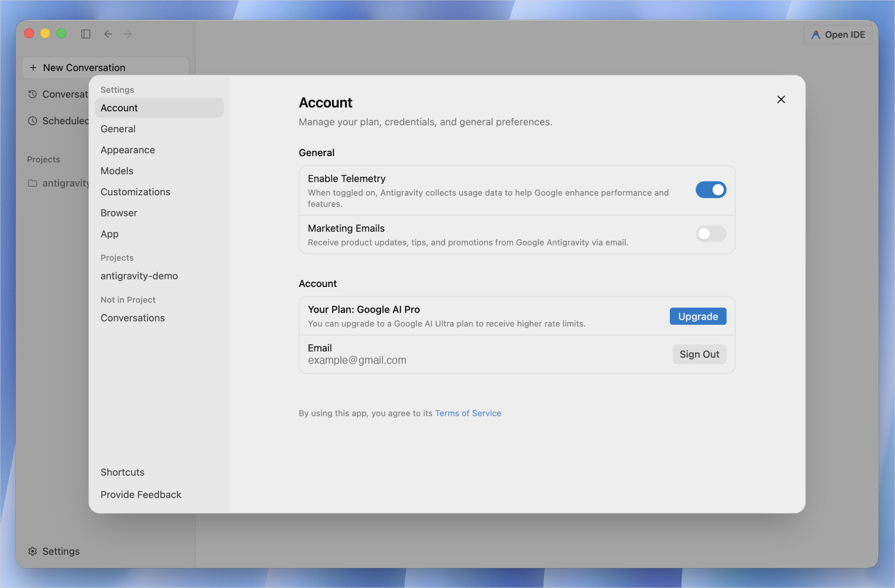
Task: Toggle the sidebar panel icon
Action: (86, 34)
